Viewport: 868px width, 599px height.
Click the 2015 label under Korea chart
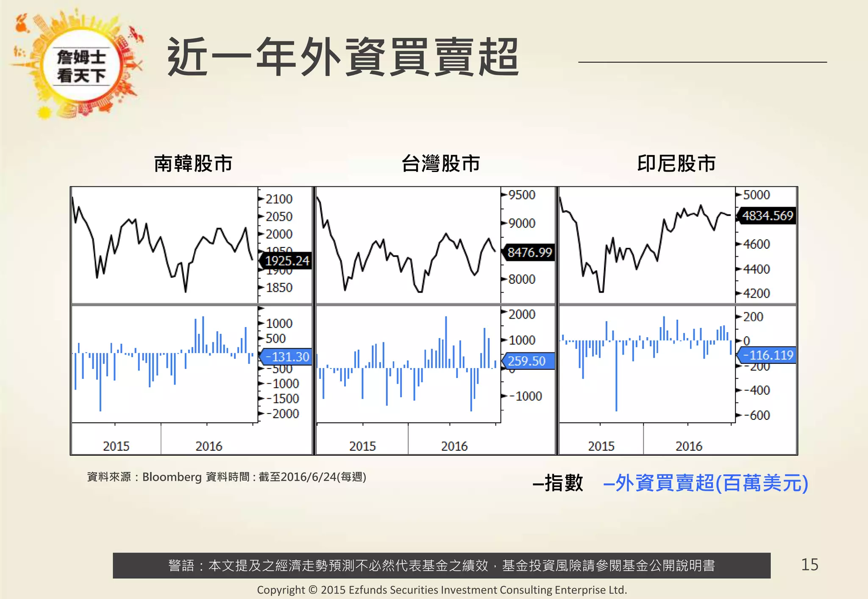pos(116,446)
